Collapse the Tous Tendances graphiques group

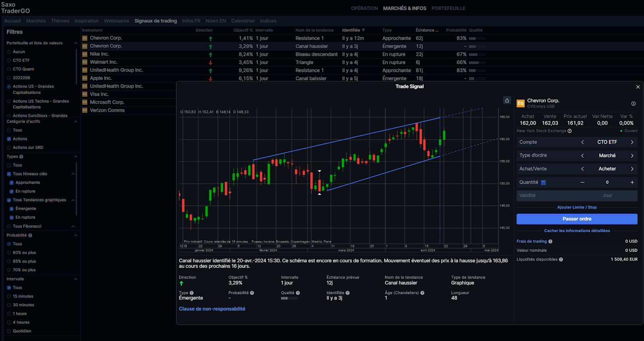pos(73,200)
